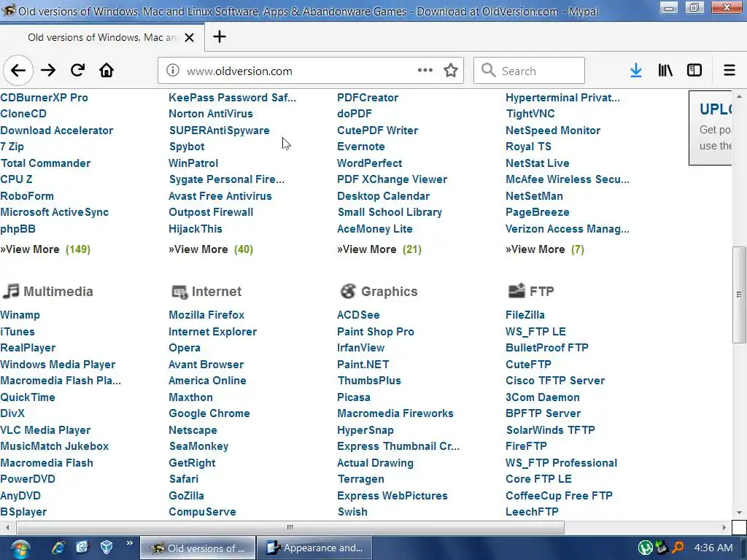The height and width of the screenshot is (560, 747).
Task: Open the ACDSee link
Action: point(358,315)
